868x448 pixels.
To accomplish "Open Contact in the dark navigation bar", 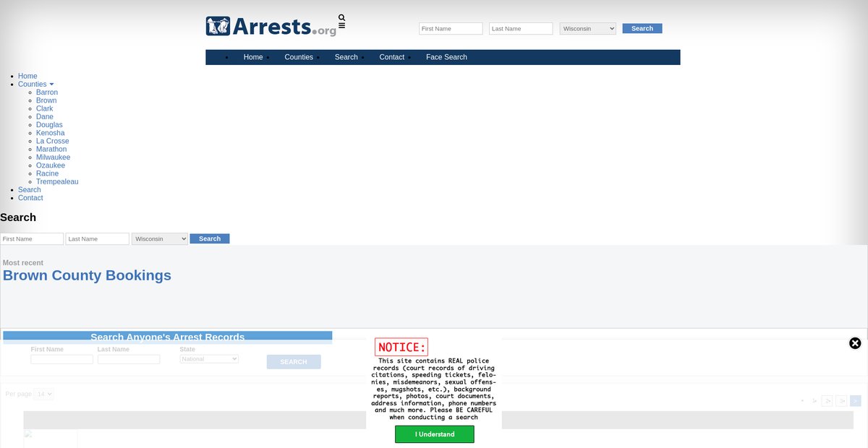I will [392, 57].
